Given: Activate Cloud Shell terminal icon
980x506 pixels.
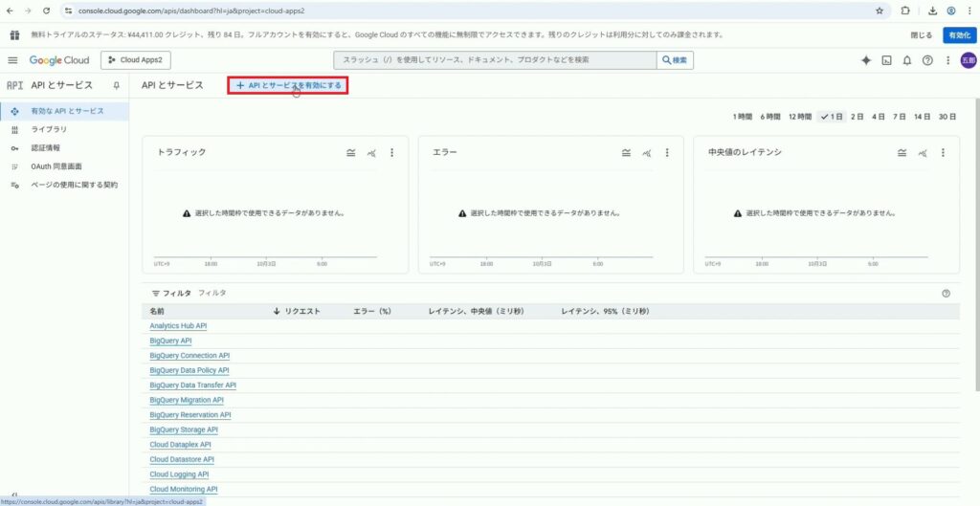Looking at the screenshot, I should tap(887, 60).
